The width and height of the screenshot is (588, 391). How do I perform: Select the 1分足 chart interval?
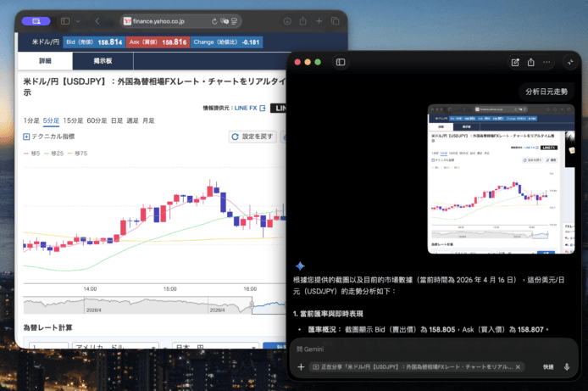click(x=31, y=120)
